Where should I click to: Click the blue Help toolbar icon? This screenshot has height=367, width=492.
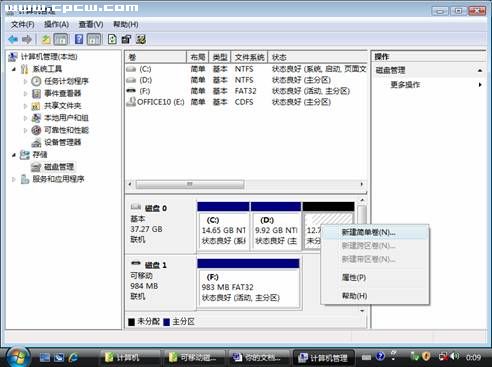79,39
